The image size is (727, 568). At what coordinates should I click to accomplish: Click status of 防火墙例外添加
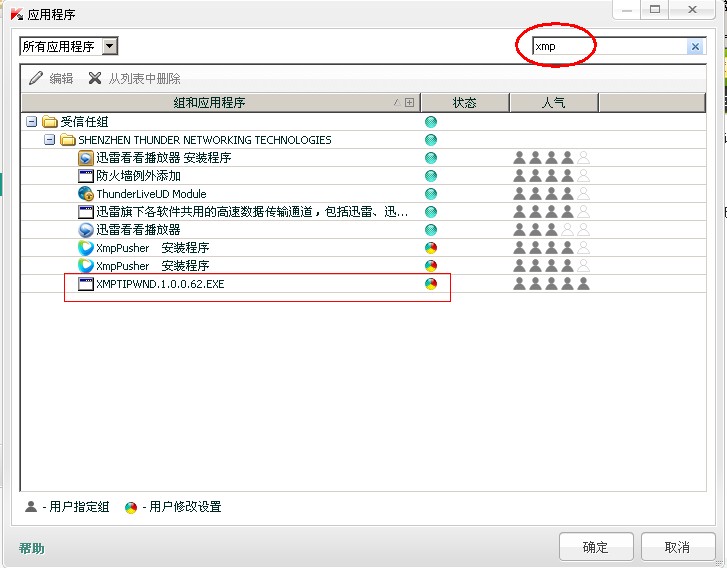tap(431, 176)
